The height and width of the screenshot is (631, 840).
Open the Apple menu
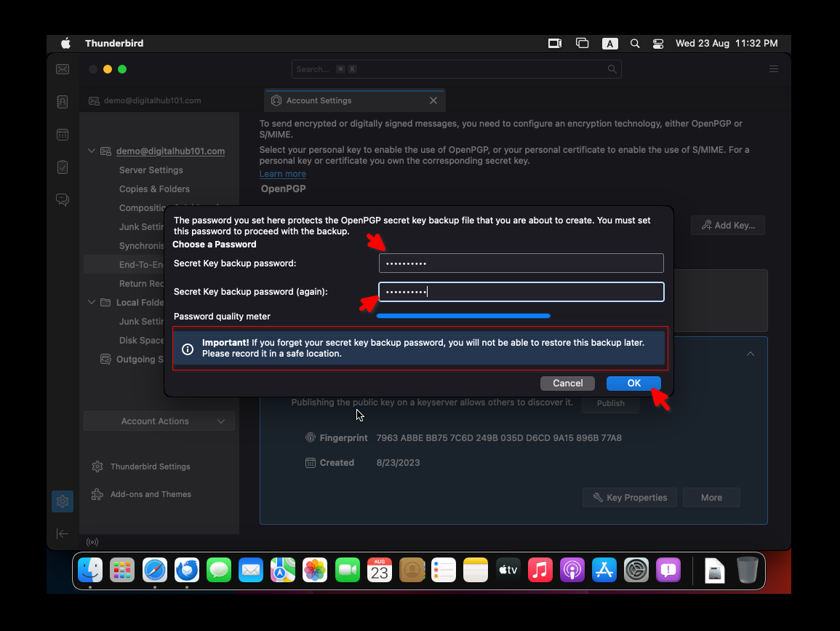pyautogui.click(x=66, y=44)
